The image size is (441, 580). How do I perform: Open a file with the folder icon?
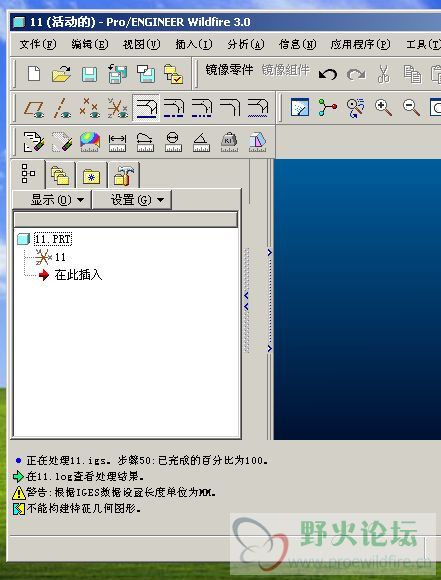click(x=61, y=74)
